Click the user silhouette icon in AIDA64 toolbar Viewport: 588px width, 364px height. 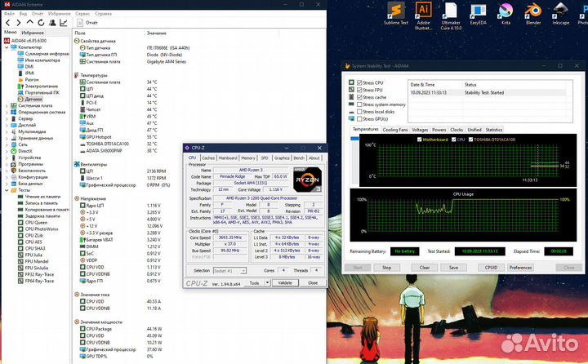[52, 23]
